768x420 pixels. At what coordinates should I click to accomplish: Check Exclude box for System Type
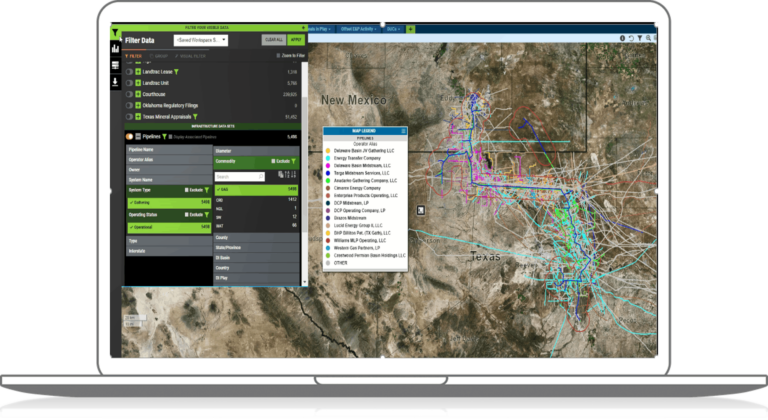[x=186, y=188]
